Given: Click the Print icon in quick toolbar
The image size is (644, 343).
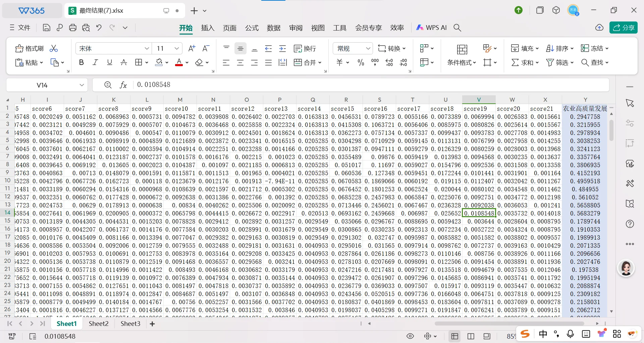Looking at the screenshot, I should tap(73, 28).
